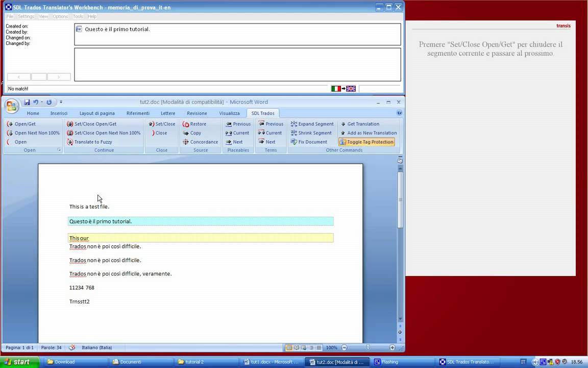Click the Workbench target translation text box

pyautogui.click(x=237, y=64)
